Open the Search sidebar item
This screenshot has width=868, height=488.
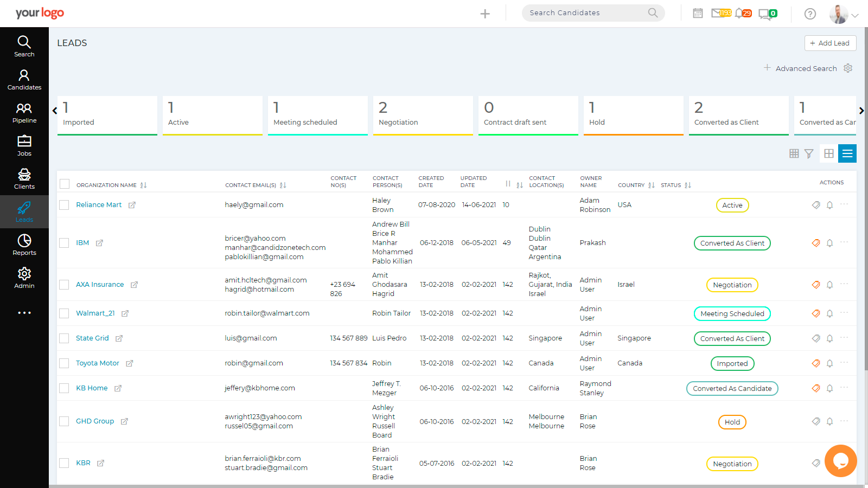tap(24, 47)
